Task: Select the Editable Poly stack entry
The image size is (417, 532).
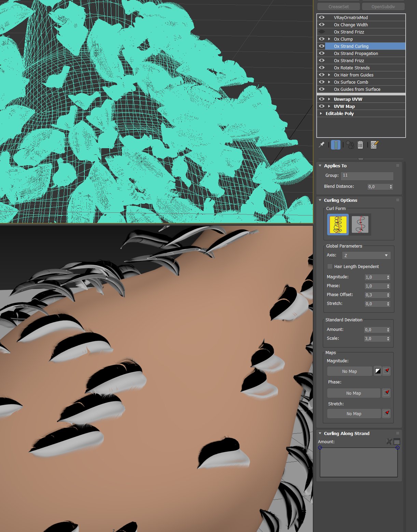Action: 339,113
